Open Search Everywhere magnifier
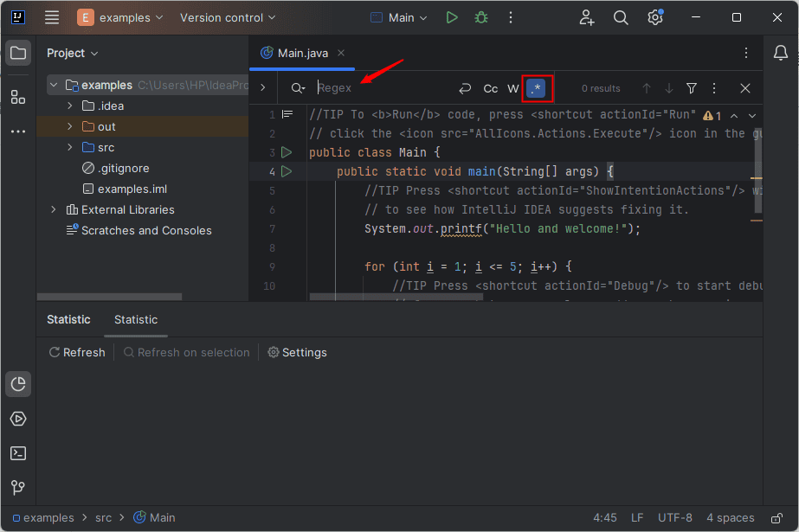The width and height of the screenshot is (799, 532). point(620,17)
